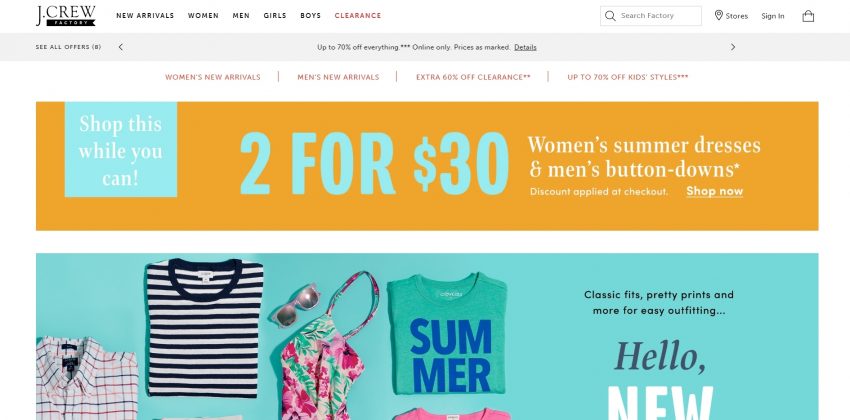
Task: Open Women's New Arrivals link
Action: click(x=213, y=77)
